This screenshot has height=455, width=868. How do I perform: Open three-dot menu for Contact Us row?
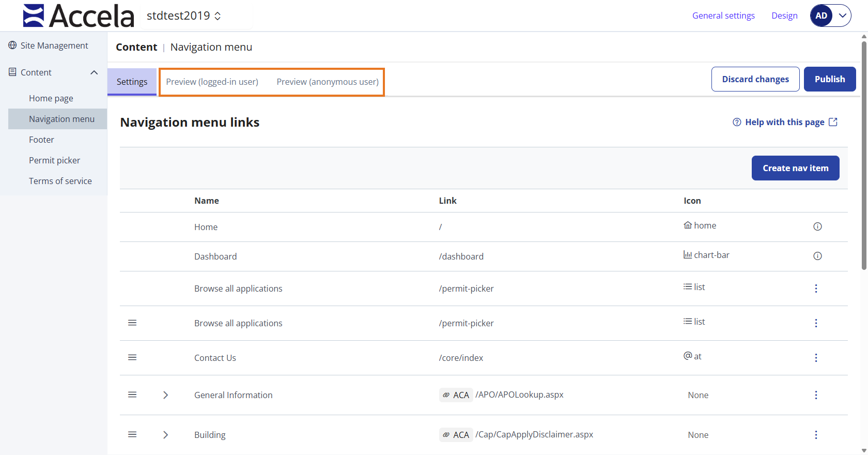pyautogui.click(x=816, y=358)
